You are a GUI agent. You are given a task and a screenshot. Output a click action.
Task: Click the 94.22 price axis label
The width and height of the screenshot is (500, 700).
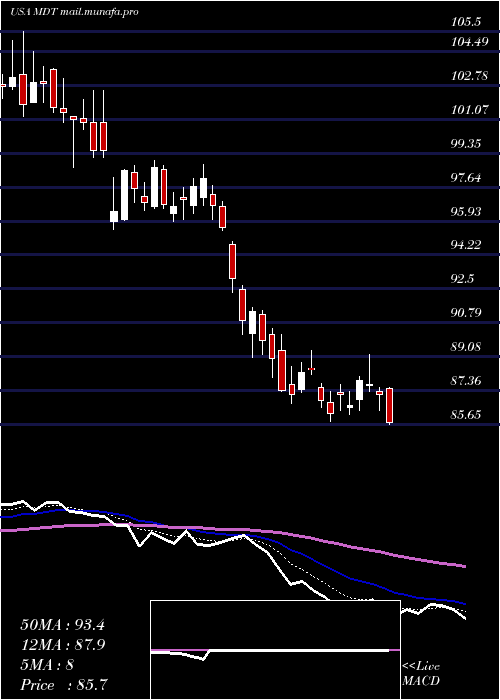pyautogui.click(x=467, y=245)
